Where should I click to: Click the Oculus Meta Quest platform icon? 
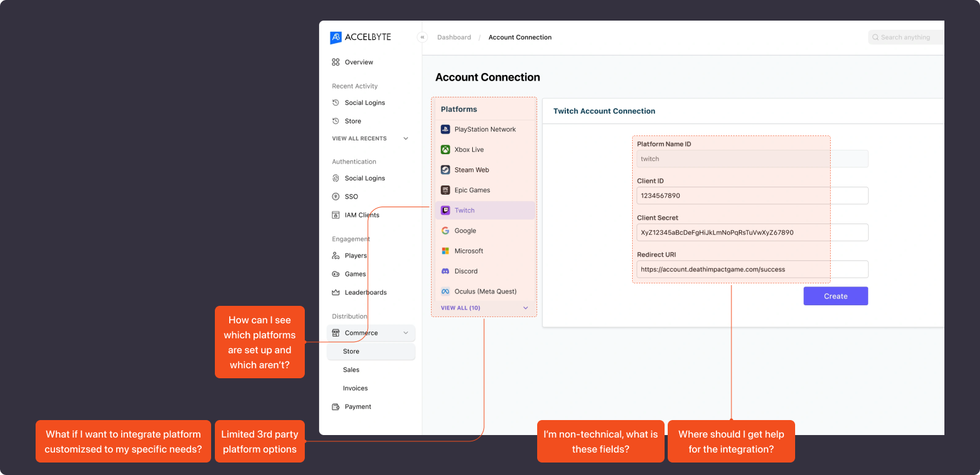click(445, 291)
